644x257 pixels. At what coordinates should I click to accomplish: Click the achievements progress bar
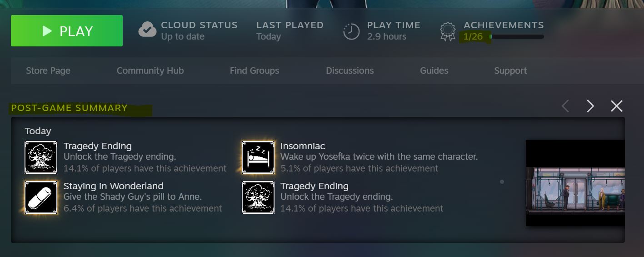[516, 36]
